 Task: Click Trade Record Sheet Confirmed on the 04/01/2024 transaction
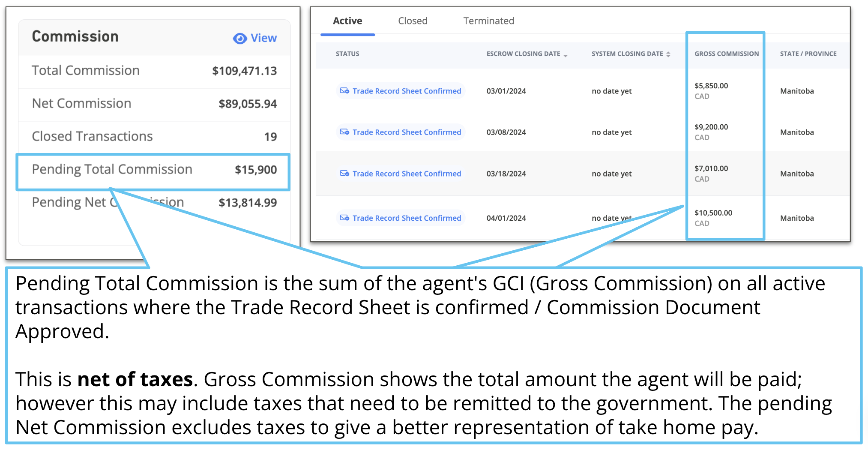pos(406,218)
